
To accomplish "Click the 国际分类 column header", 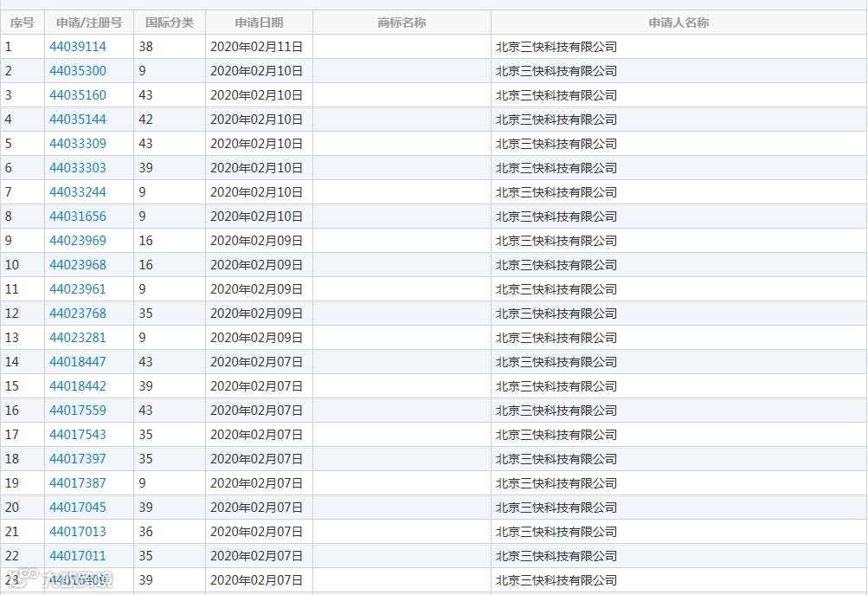I will coord(170,23).
